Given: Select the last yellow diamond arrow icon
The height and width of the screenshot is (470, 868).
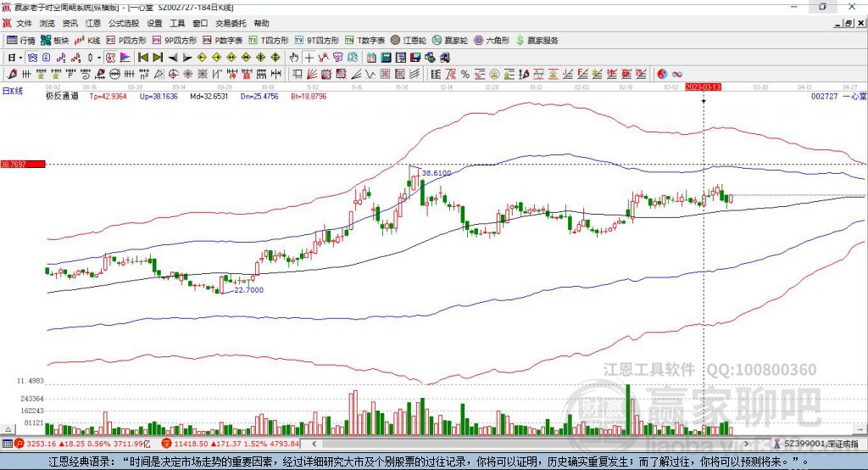Looking at the screenshot, I should point(275,58).
